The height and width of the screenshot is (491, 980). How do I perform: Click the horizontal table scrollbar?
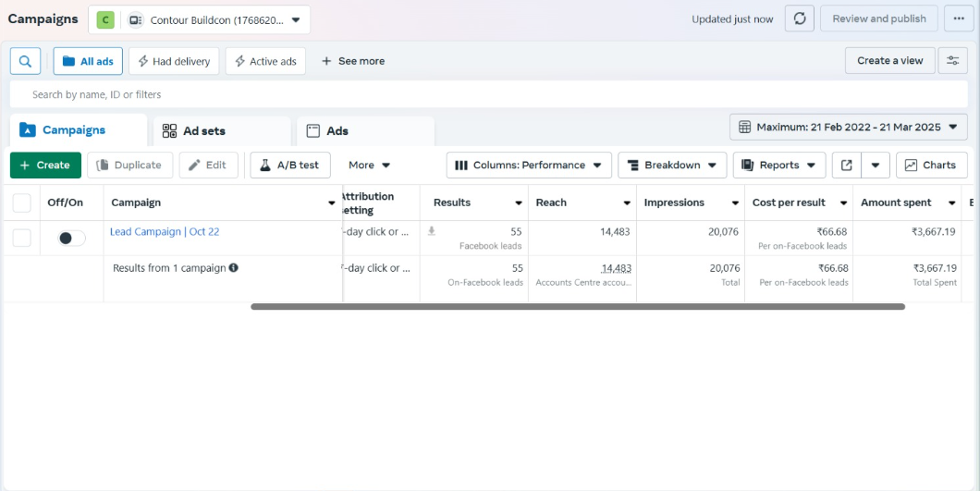click(x=577, y=306)
